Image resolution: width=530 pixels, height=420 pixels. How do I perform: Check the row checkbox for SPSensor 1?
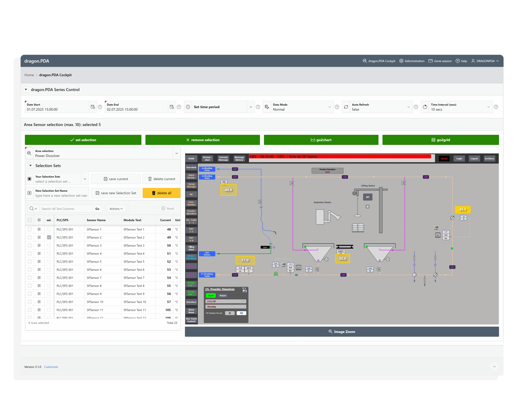[x=30, y=229]
